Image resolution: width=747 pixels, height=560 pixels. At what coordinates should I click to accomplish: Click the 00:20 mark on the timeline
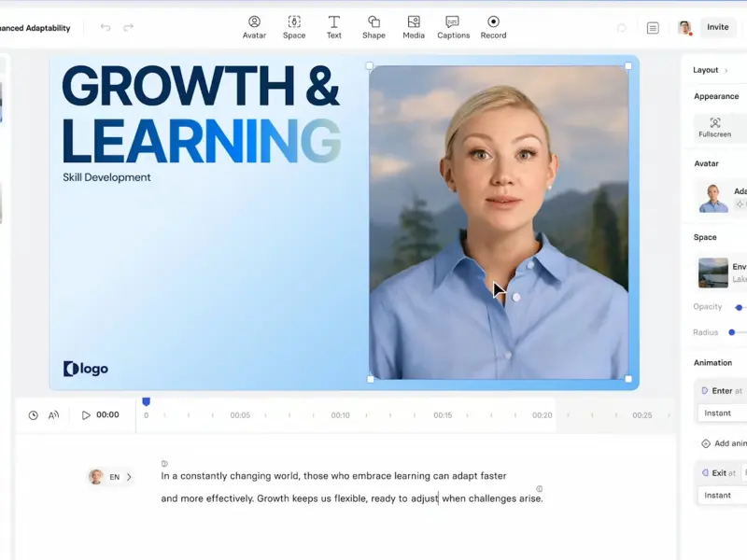[x=543, y=415]
